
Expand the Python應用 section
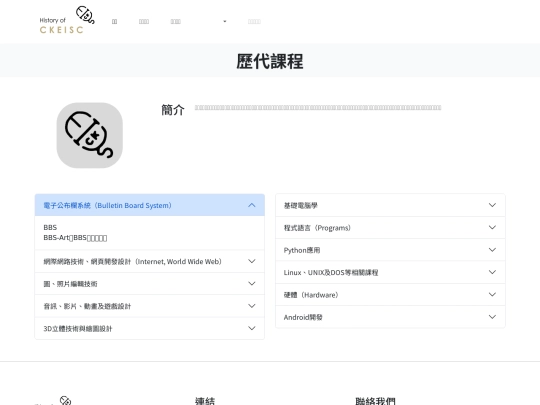(x=390, y=250)
